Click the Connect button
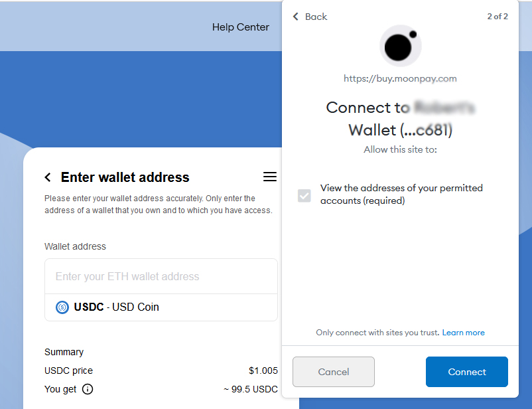The height and width of the screenshot is (409, 532). tap(467, 372)
